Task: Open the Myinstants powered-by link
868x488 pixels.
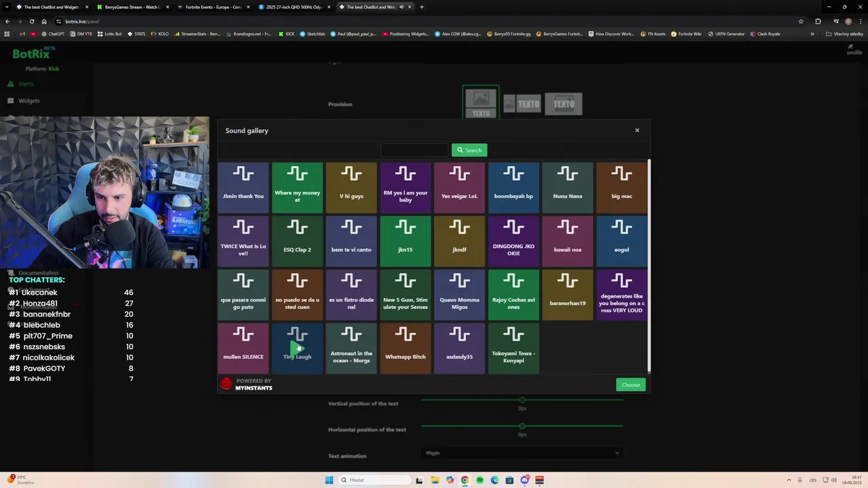Action: [x=247, y=384]
